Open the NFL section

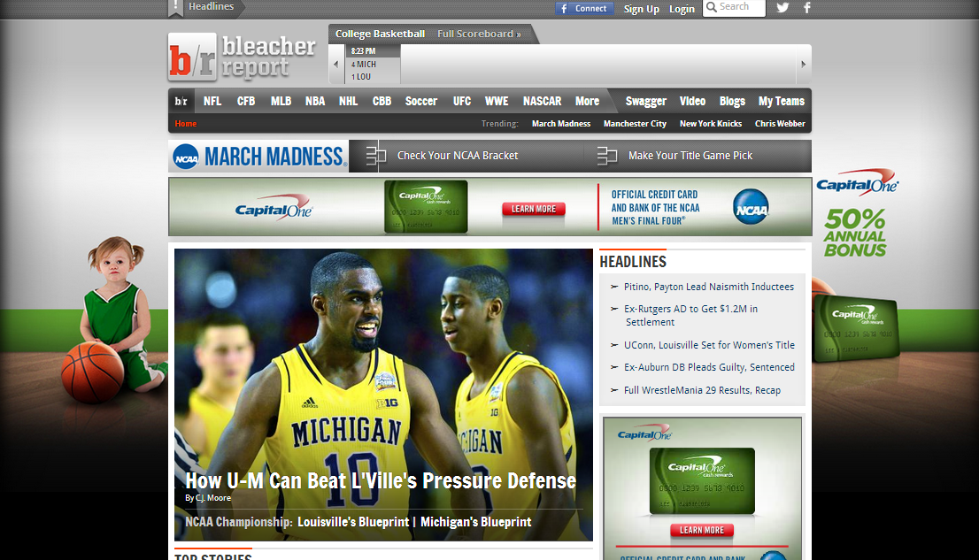click(x=212, y=101)
